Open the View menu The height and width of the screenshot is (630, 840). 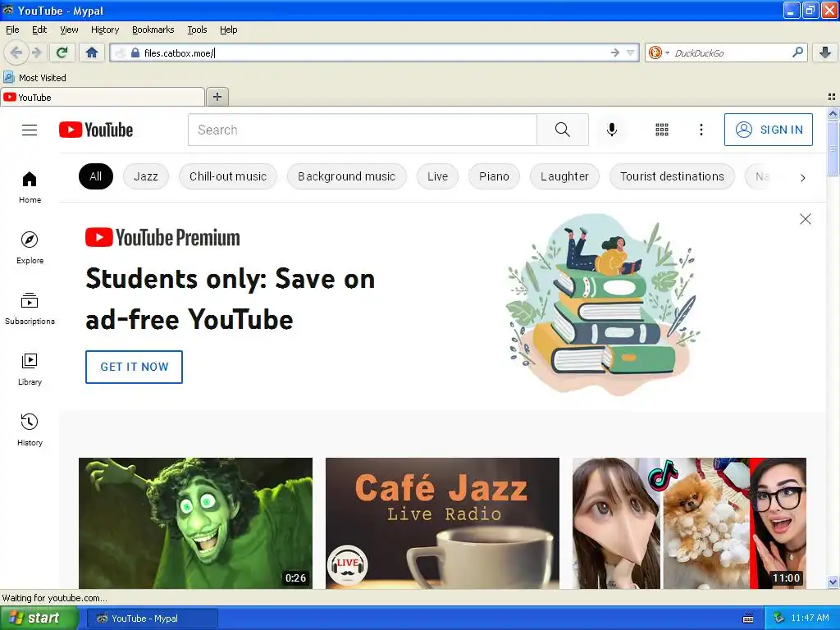tap(69, 30)
